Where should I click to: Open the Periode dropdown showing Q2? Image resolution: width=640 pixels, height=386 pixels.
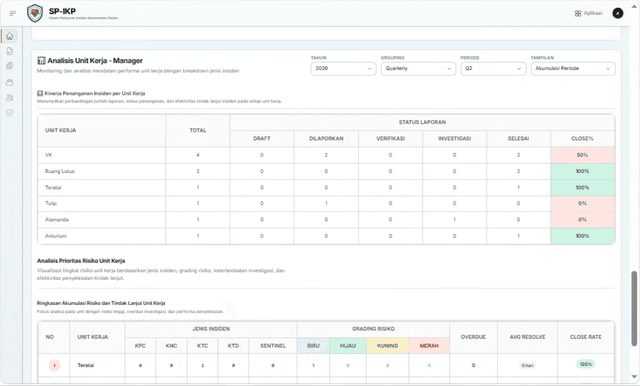[x=493, y=69]
